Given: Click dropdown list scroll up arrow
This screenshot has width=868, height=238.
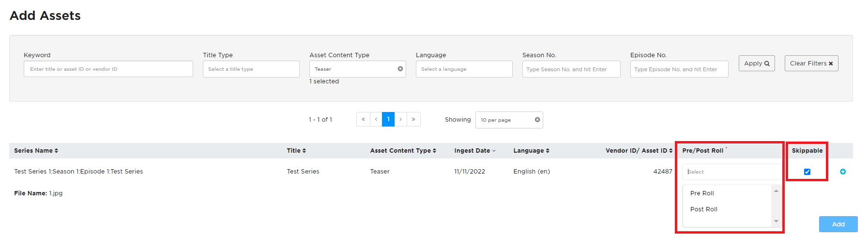Looking at the screenshot, I should [x=776, y=191].
